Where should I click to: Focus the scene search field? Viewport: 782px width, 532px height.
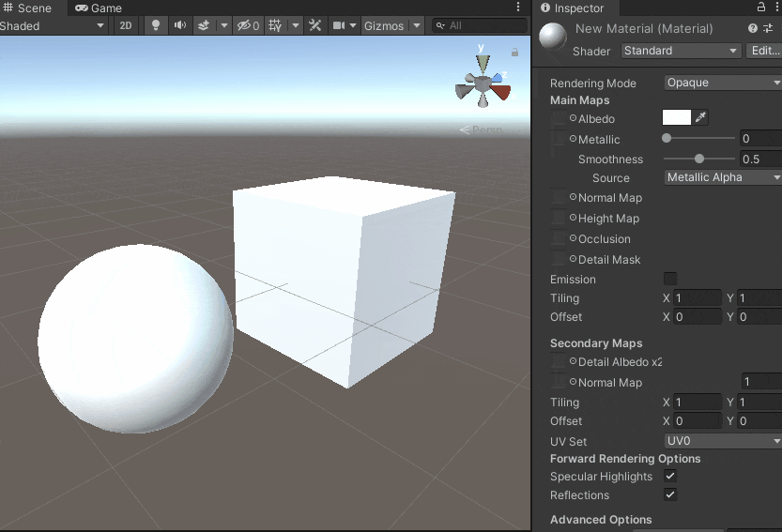480,25
